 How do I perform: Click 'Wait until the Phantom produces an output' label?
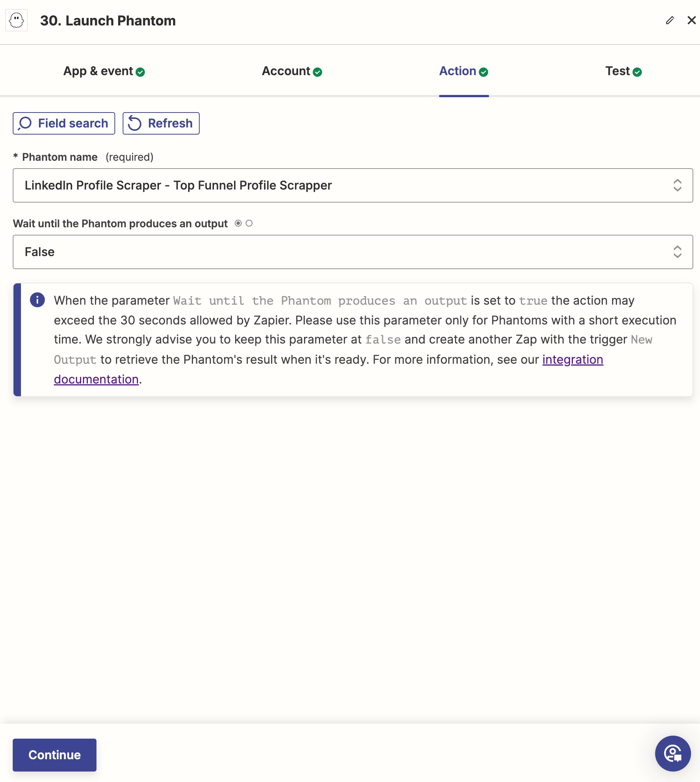(120, 224)
